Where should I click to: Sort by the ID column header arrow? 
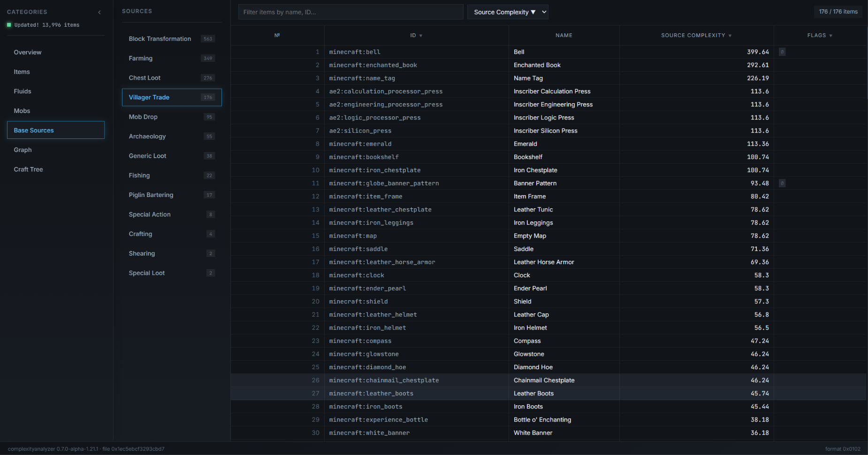[x=421, y=36]
